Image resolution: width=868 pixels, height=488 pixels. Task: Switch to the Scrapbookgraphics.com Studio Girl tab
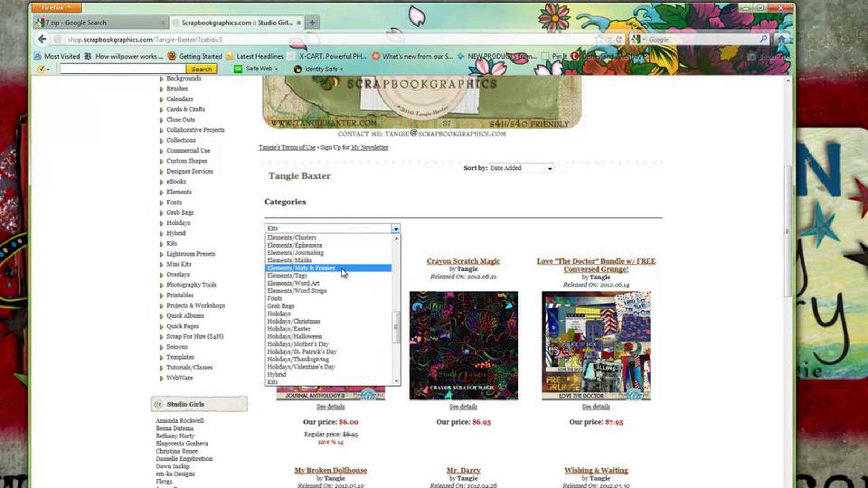pos(237,22)
